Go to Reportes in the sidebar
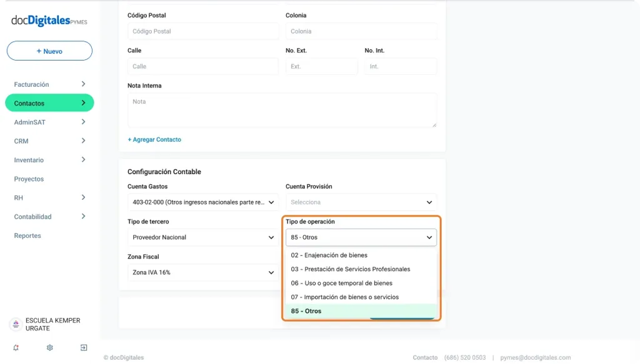Viewport: 640px width, 364px height. click(27, 236)
